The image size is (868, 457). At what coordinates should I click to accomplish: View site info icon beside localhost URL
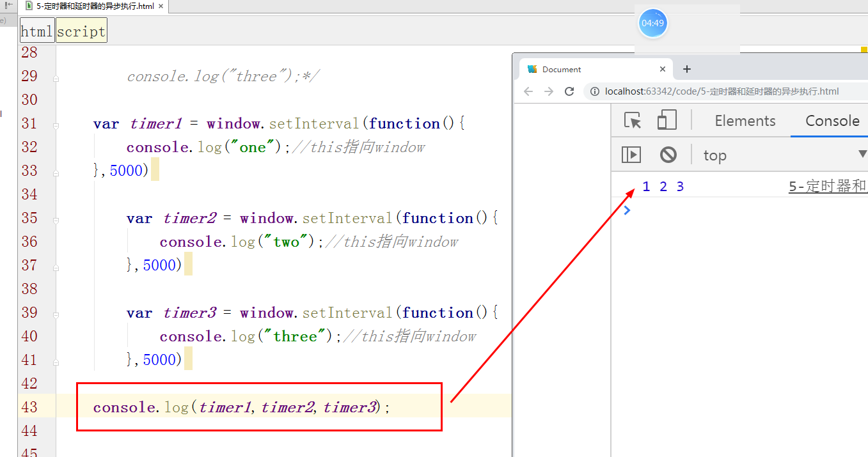click(595, 91)
